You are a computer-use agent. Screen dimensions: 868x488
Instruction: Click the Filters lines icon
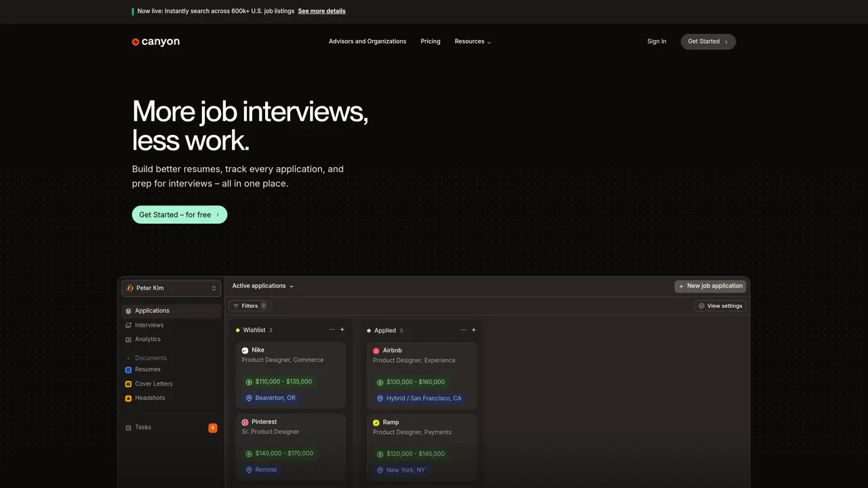236,306
